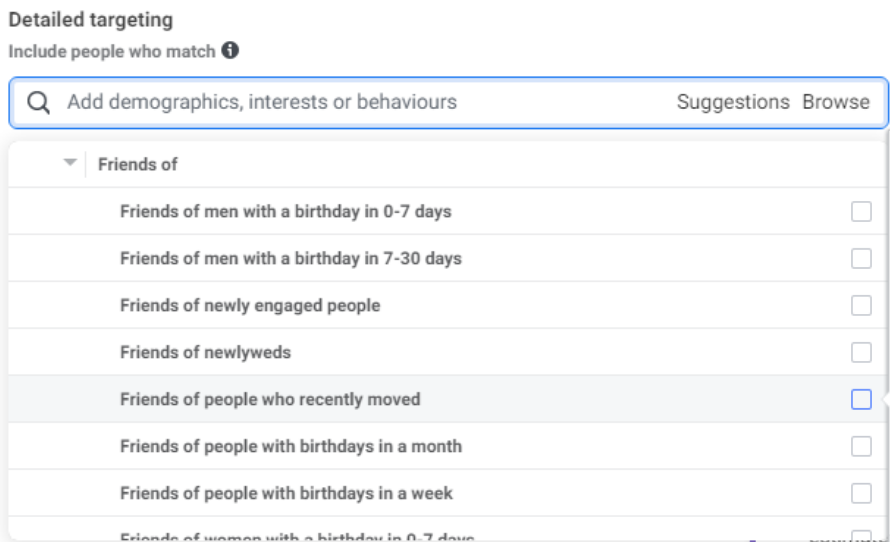Screen dimensions: 890x542
Task: Tick the Friends of newly engaged people checkbox
Action: click(x=861, y=305)
